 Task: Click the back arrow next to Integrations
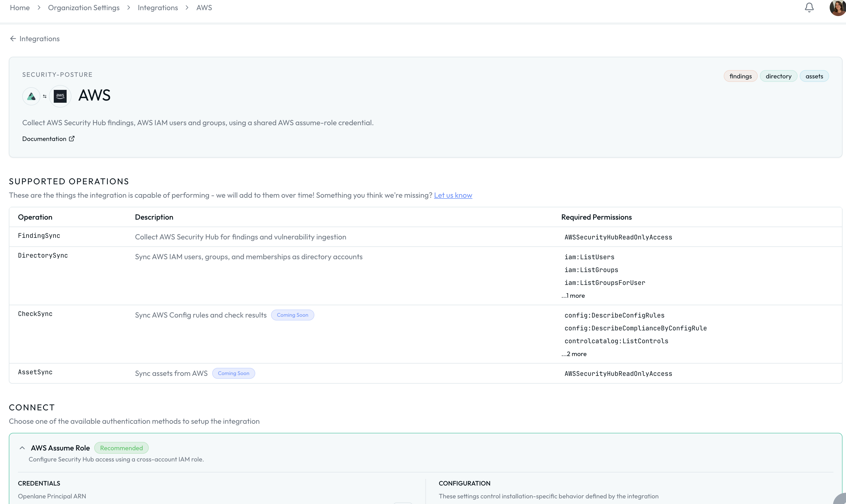13,39
